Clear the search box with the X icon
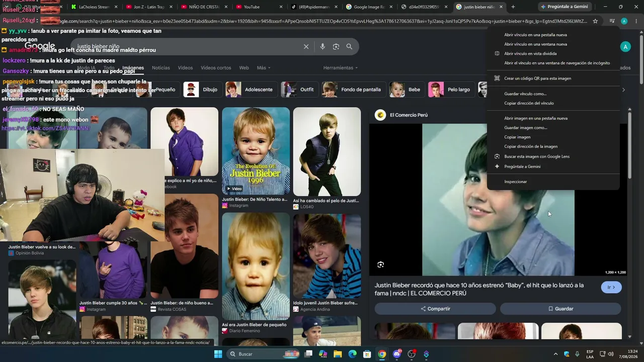Screen dimensions: 644x362 306,46
